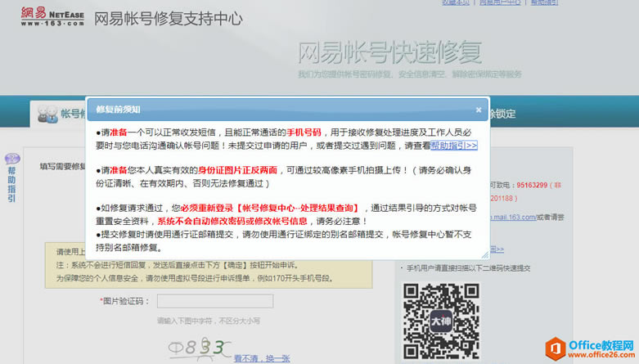The width and height of the screenshot is (639, 364).
Task: Select the 解除锁定 tab
Action: (x=503, y=114)
